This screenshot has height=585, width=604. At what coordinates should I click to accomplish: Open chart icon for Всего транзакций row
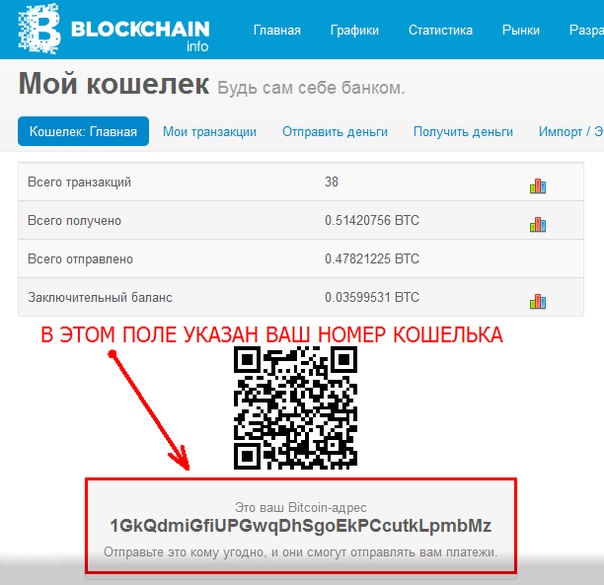pyautogui.click(x=538, y=186)
